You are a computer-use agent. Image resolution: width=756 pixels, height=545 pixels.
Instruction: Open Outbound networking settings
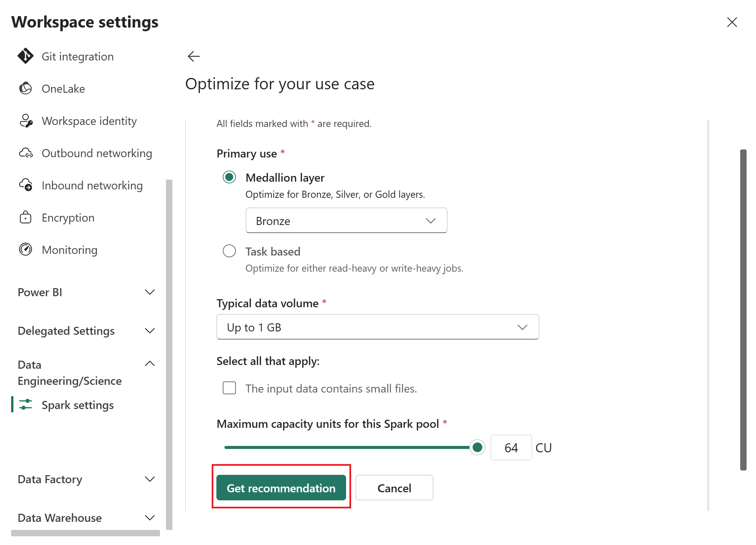[97, 153]
